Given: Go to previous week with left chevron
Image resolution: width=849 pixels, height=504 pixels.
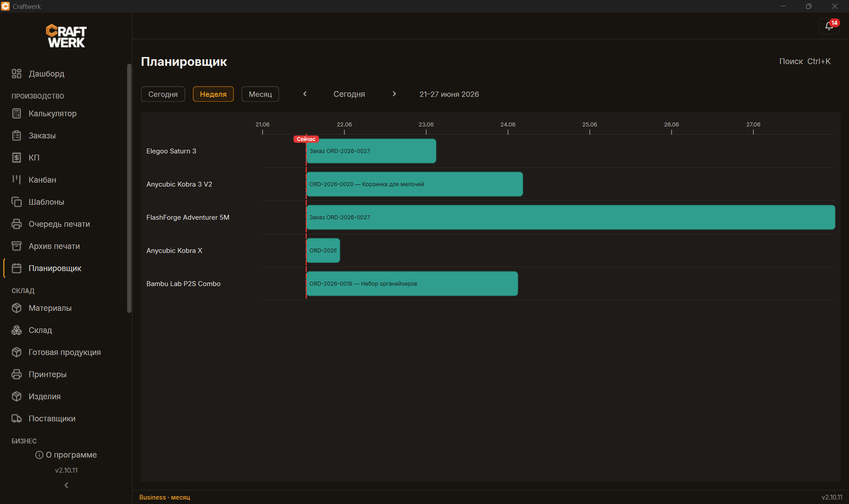Looking at the screenshot, I should (x=305, y=94).
